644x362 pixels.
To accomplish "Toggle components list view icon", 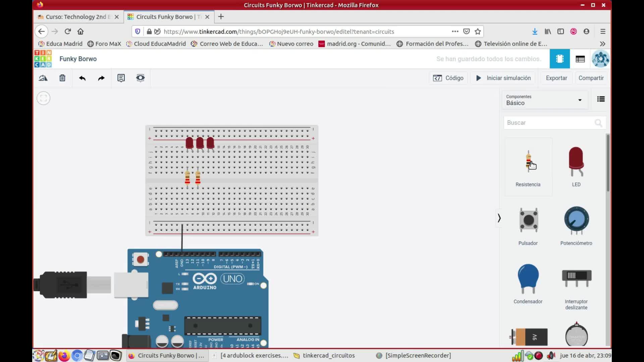I will click(x=601, y=99).
